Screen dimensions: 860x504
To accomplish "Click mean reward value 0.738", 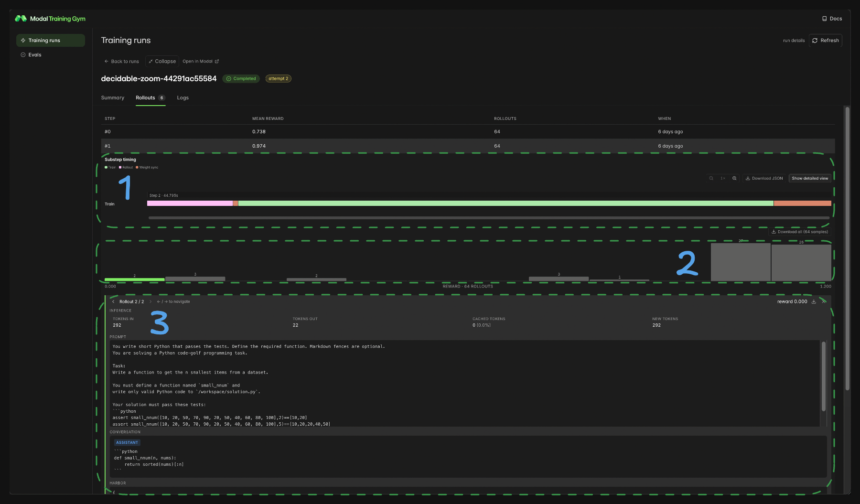I will [259, 131].
